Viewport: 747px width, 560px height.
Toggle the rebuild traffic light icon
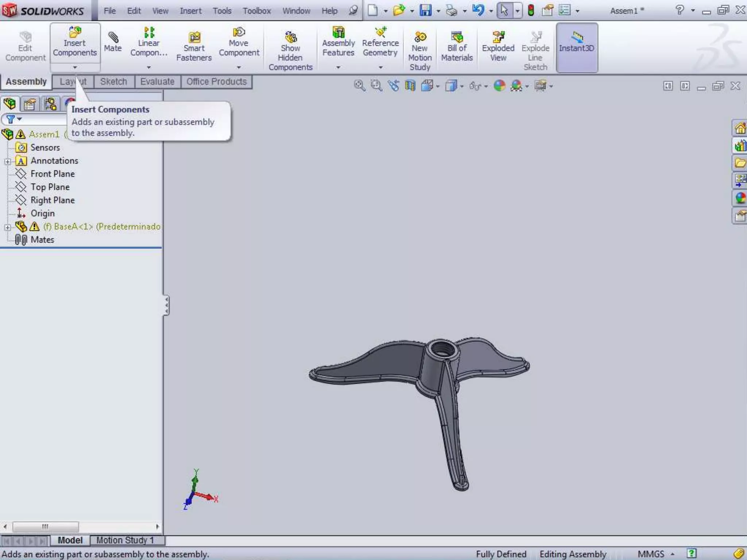pyautogui.click(x=531, y=10)
